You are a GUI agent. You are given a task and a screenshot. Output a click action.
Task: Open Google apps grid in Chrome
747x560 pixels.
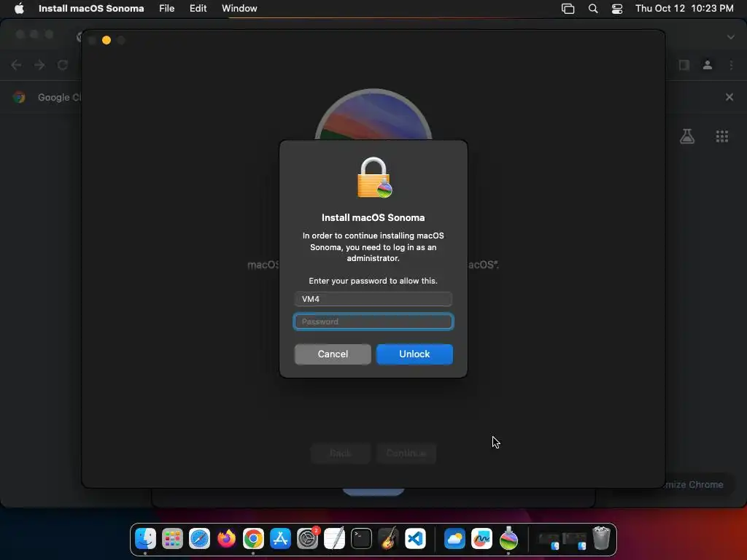tap(721, 136)
